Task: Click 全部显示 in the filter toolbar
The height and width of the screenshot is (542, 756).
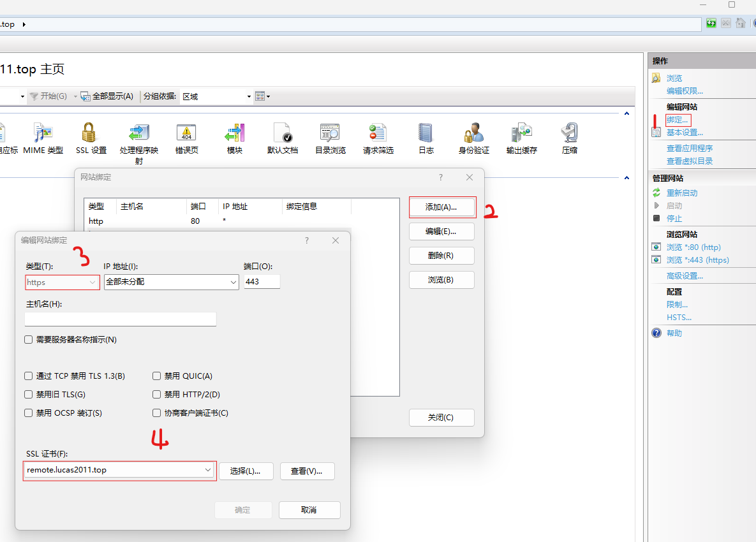Action: click(107, 96)
